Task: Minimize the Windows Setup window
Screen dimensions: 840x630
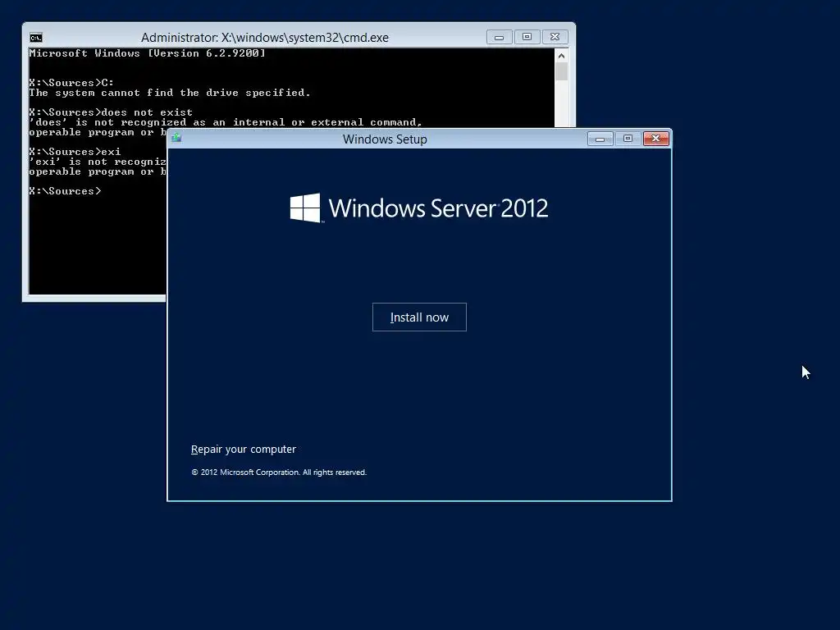Action: pos(600,139)
